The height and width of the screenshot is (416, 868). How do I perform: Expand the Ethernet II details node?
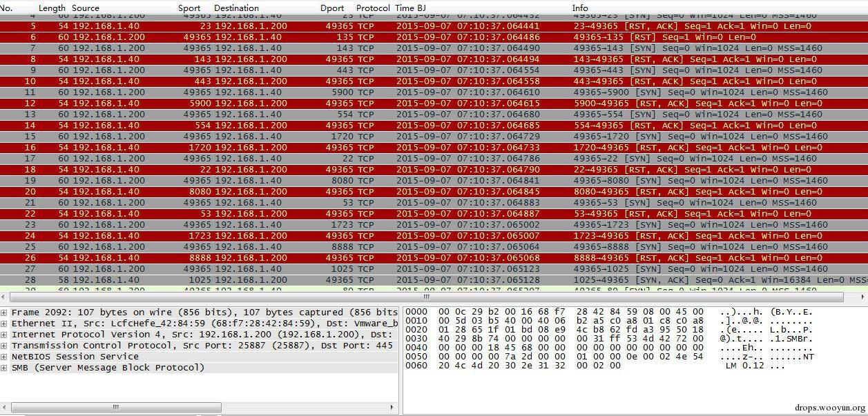tap(4, 324)
